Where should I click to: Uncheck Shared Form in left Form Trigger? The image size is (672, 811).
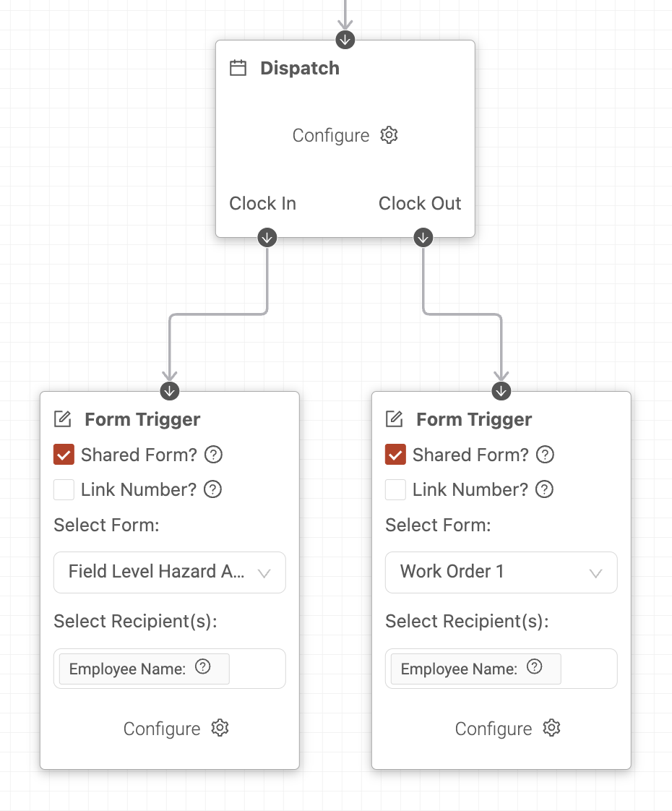click(64, 455)
